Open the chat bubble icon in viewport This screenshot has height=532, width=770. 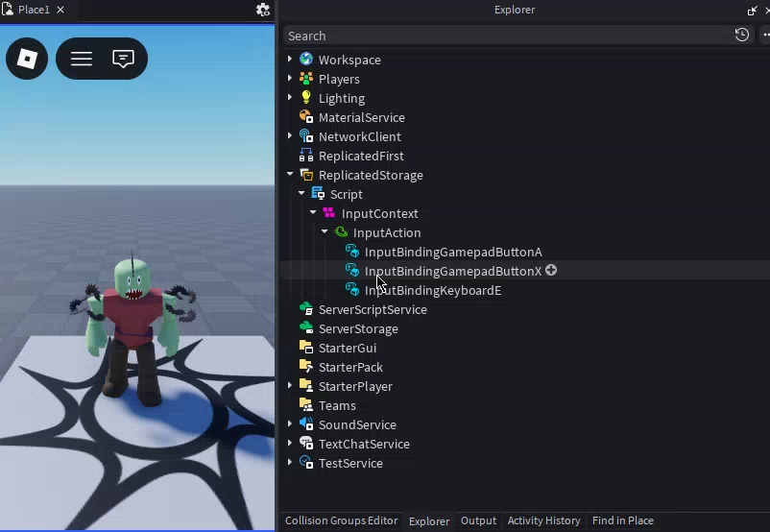coord(123,59)
